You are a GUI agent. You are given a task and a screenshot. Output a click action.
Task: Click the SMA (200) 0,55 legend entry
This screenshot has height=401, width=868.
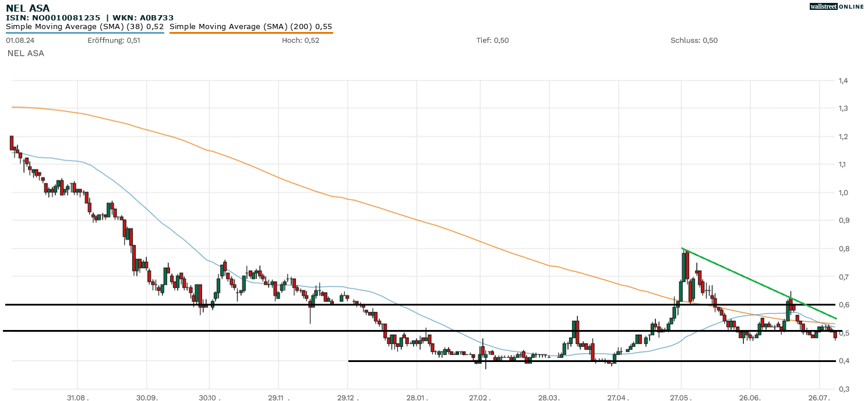tap(251, 26)
